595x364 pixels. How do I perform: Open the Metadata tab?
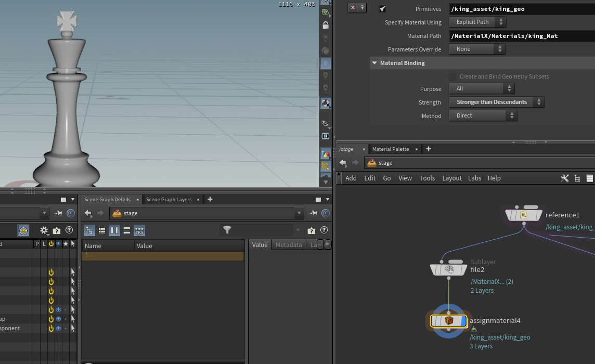(289, 245)
